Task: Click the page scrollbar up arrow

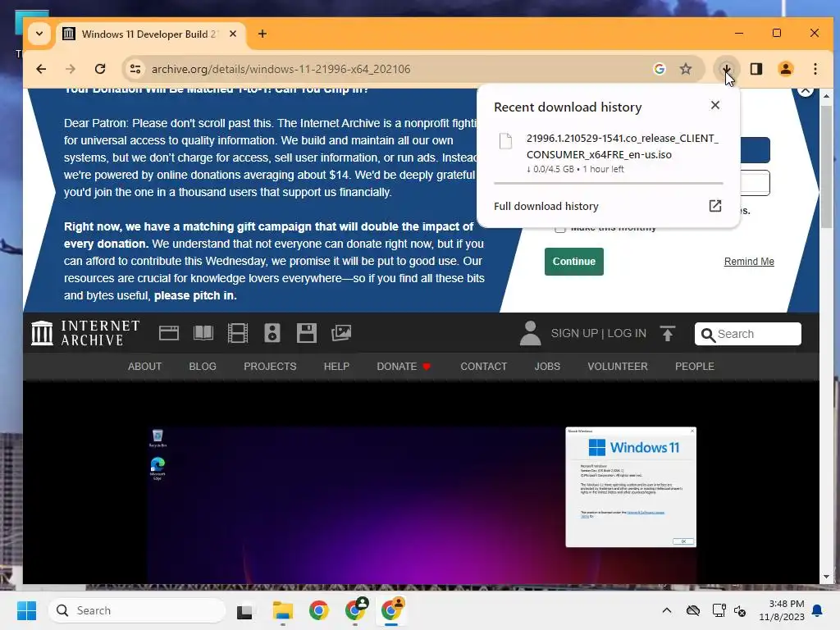Action: 826,95
